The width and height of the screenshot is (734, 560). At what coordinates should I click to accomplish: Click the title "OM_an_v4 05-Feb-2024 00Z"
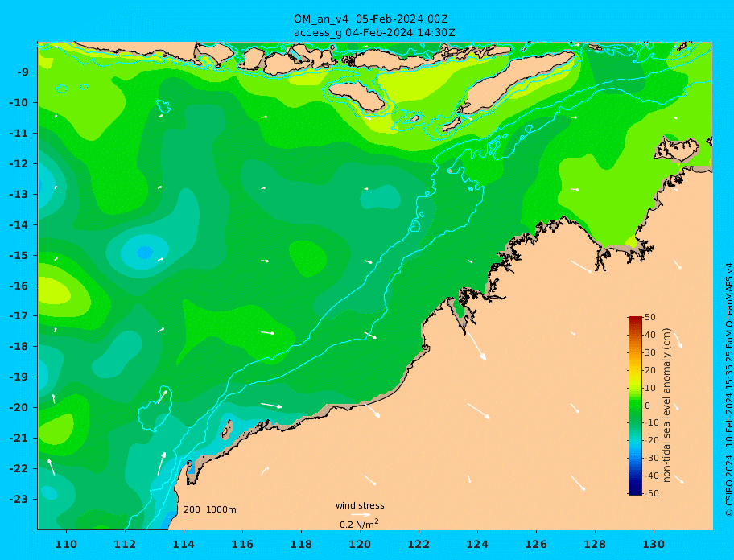371,19
